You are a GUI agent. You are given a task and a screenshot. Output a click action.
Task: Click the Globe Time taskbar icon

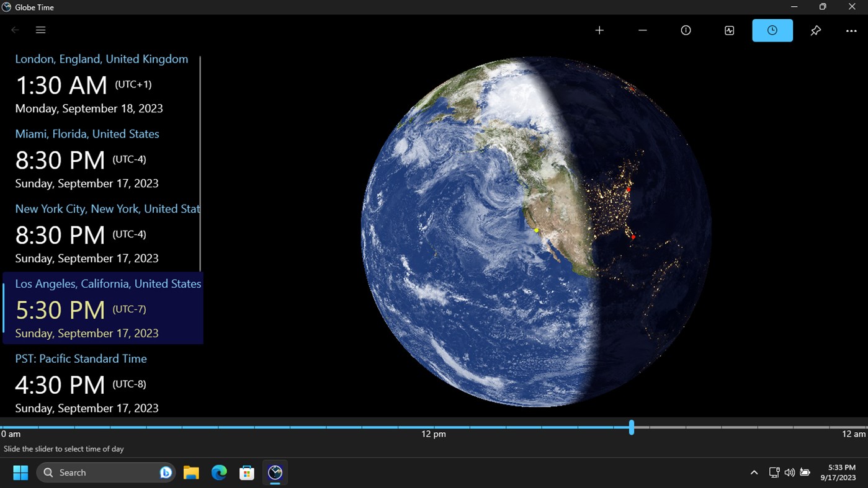coord(275,472)
